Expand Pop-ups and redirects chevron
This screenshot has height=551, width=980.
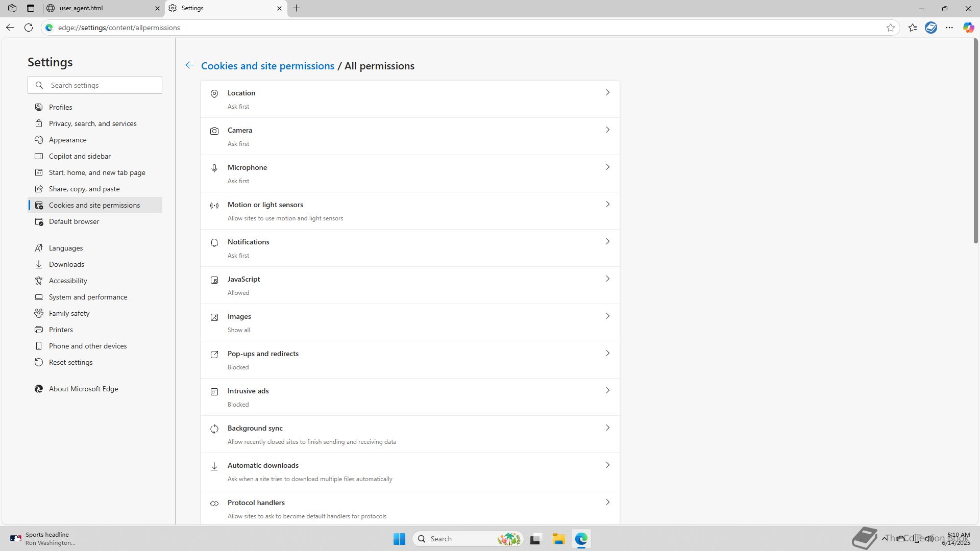click(607, 354)
